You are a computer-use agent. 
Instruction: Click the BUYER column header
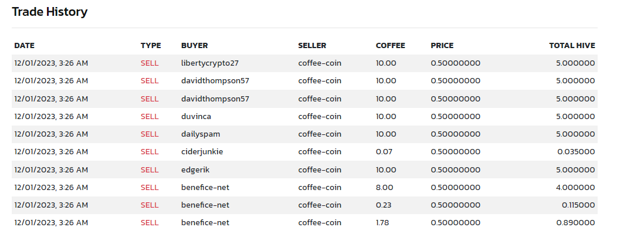coord(194,46)
